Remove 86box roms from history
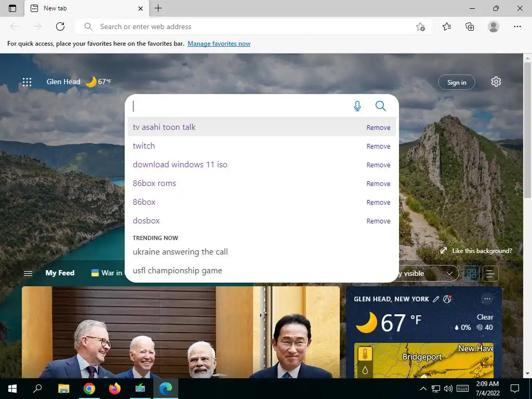532x399 pixels. pos(378,183)
